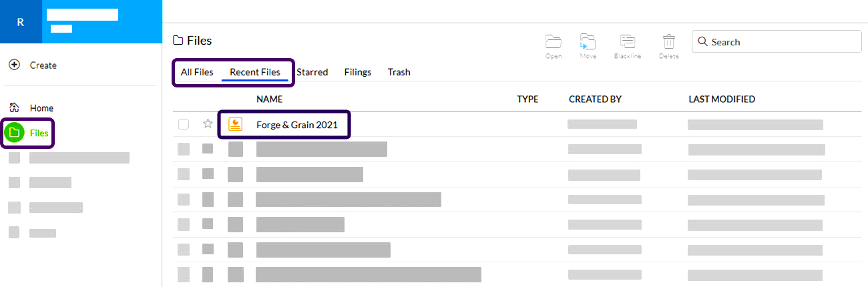Select the Recent Files tab
The width and height of the screenshot is (868, 287).
click(x=255, y=72)
